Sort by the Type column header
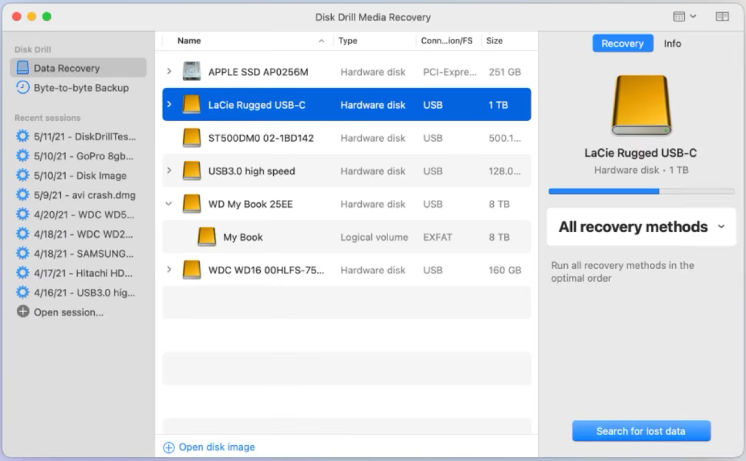Viewport: 746px width, 461px height. (348, 40)
